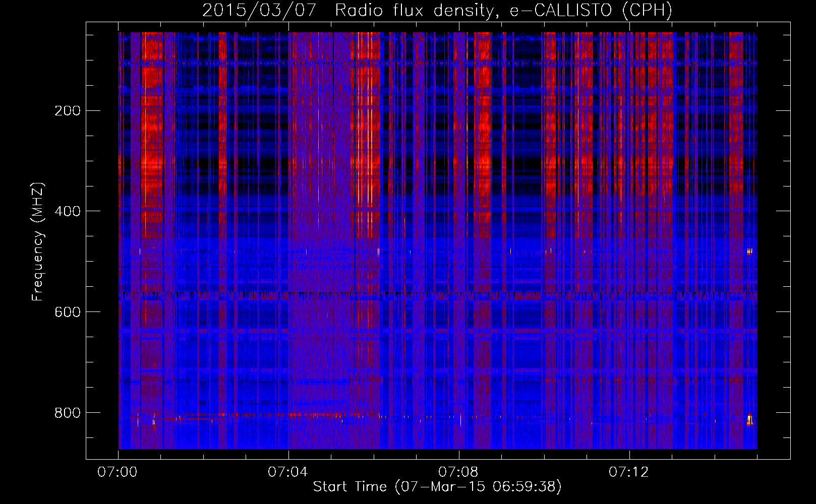Click the 07:12 time tick label
Screen dimensions: 816x504
[x=629, y=472]
